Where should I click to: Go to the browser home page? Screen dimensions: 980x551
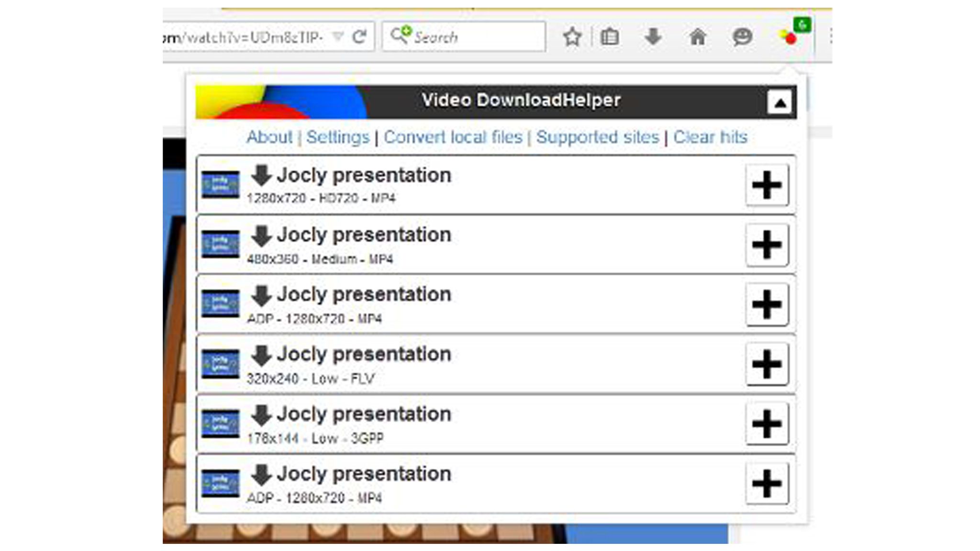[697, 37]
